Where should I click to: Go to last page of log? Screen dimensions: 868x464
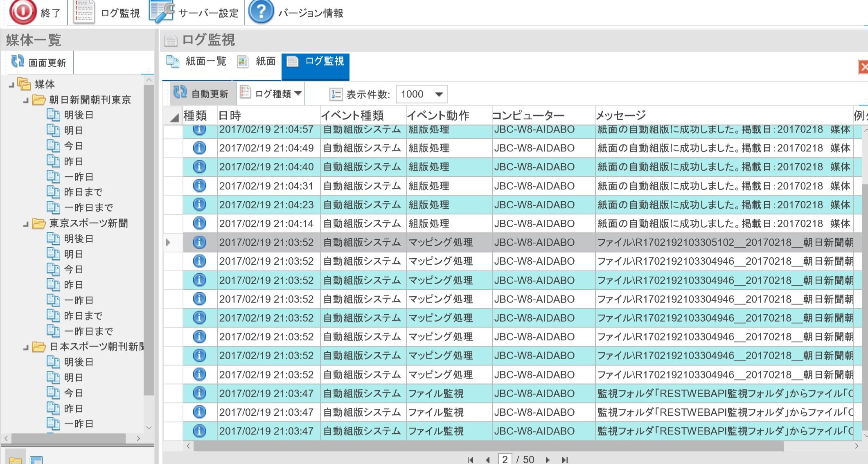pyautogui.click(x=565, y=459)
